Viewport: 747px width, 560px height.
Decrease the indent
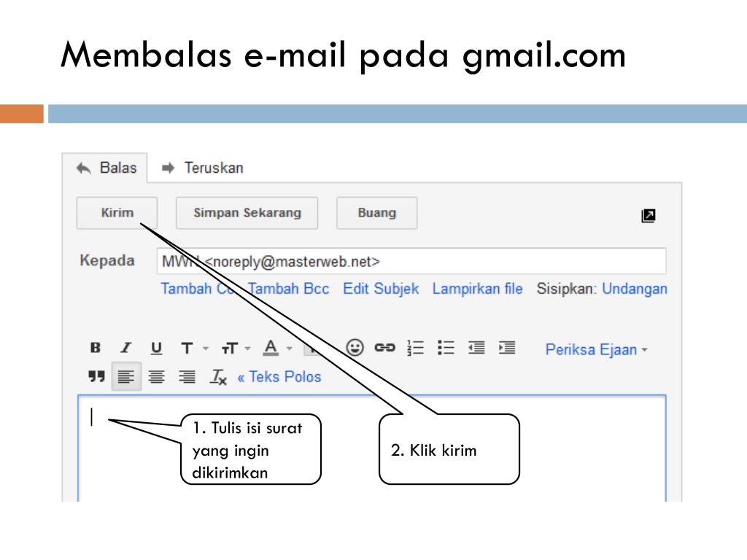point(476,348)
